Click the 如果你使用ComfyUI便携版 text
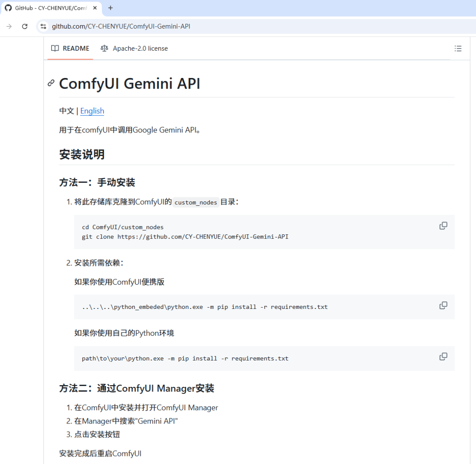Screen dimensions: 476x464 tap(119, 282)
